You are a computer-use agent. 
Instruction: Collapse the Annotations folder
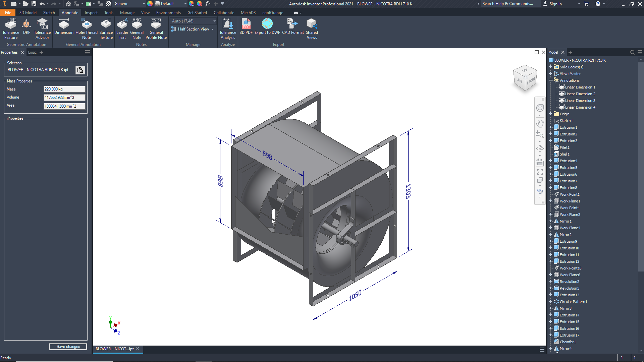[550, 80]
